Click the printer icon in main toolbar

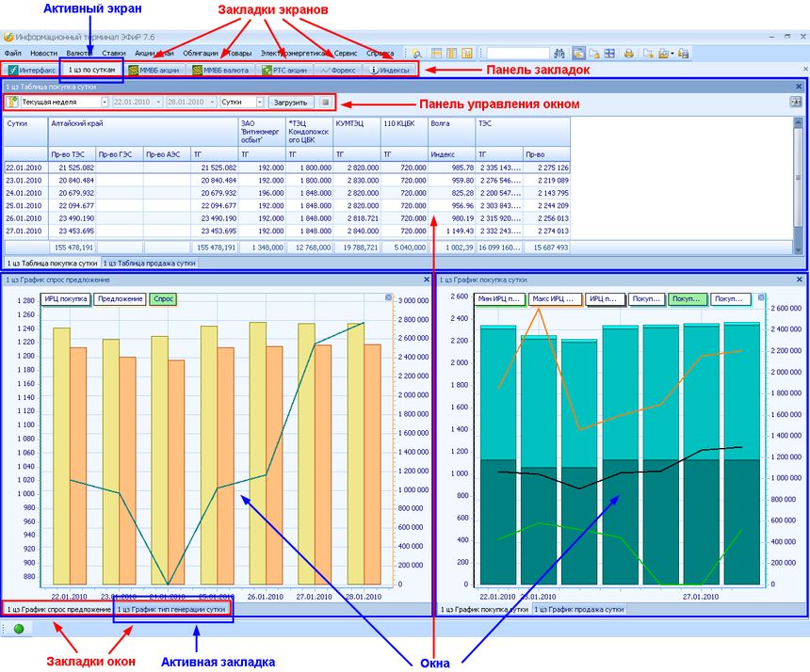coord(629,54)
